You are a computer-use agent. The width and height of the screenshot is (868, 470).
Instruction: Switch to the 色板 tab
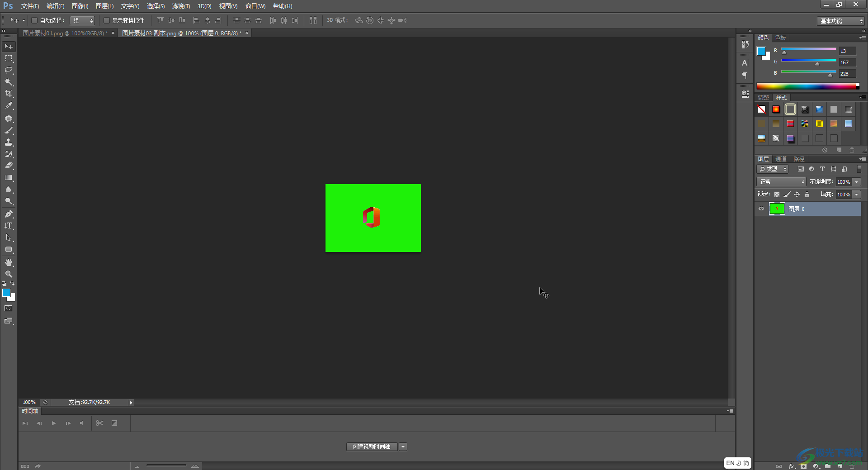coord(780,38)
